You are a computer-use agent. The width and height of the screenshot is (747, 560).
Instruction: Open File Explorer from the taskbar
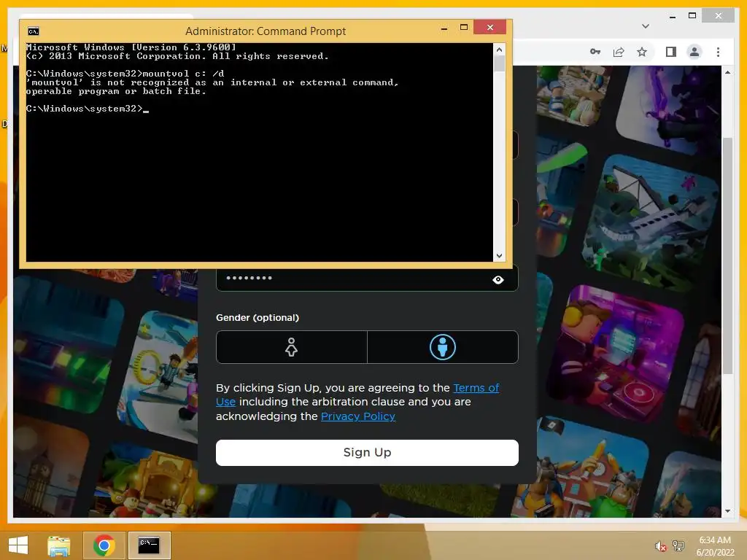(59, 545)
